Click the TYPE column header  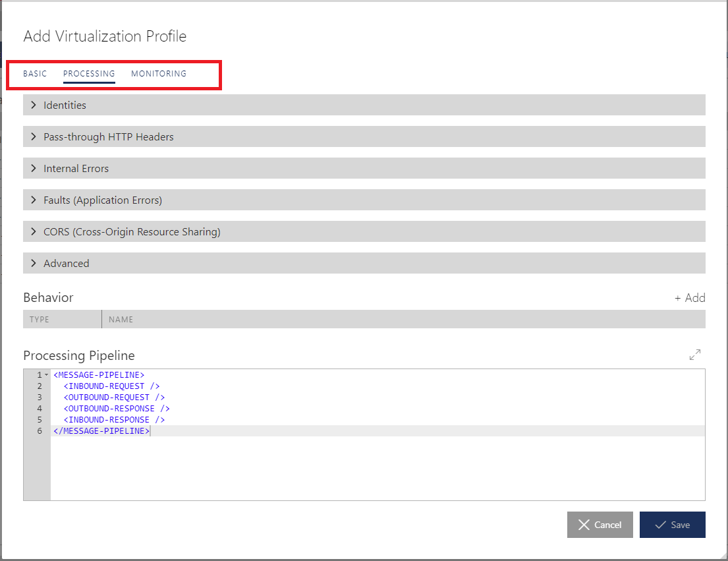click(x=39, y=319)
